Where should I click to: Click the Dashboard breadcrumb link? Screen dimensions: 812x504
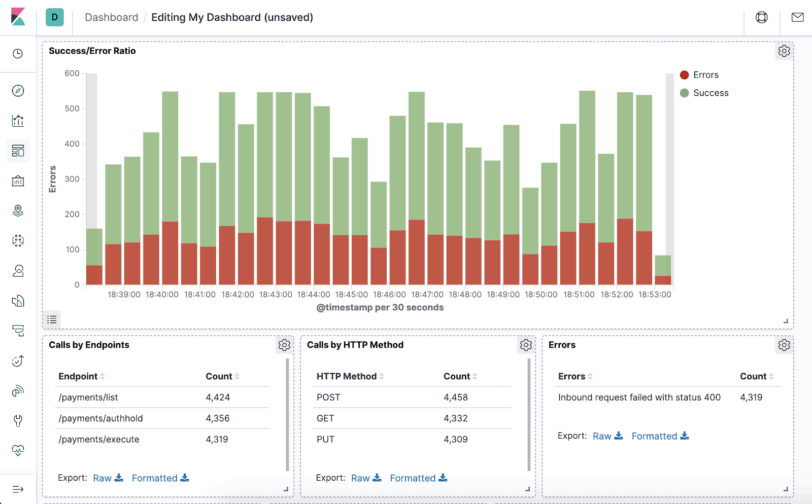(x=111, y=17)
